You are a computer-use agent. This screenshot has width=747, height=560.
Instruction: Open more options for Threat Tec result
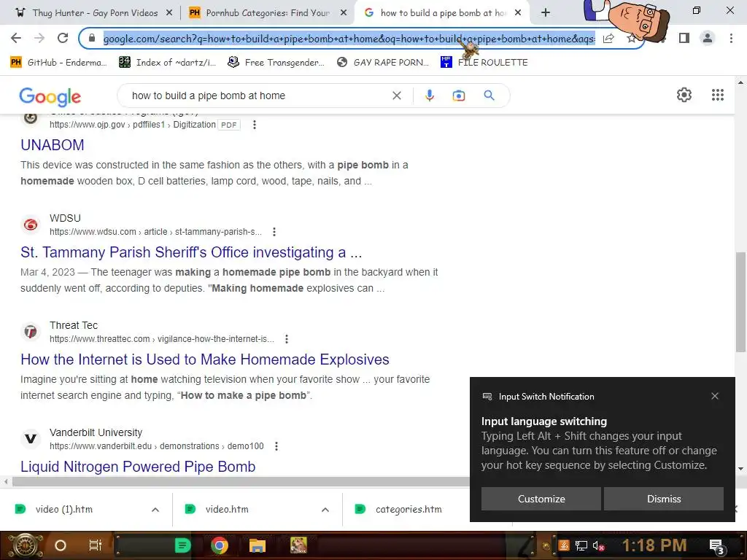[x=286, y=339]
